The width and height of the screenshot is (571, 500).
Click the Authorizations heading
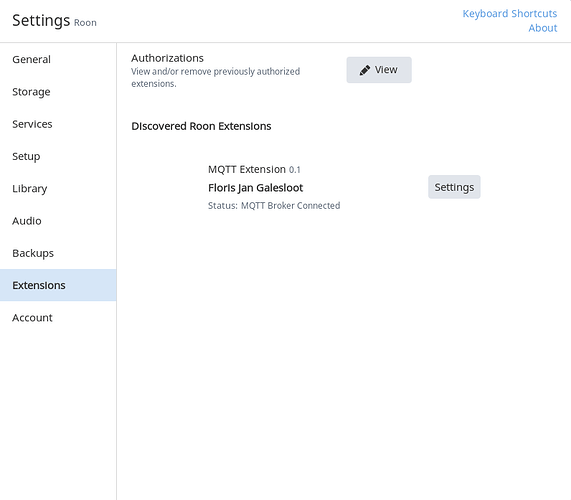(167, 58)
